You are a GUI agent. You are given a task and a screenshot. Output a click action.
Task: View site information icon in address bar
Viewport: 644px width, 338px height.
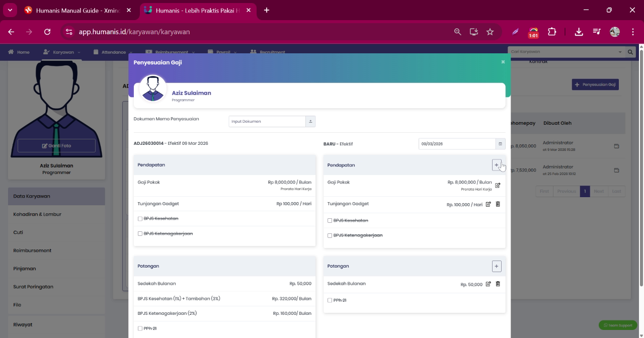[69, 32]
